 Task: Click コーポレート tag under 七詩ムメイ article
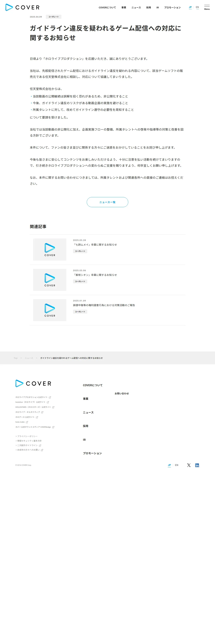tap(80, 251)
